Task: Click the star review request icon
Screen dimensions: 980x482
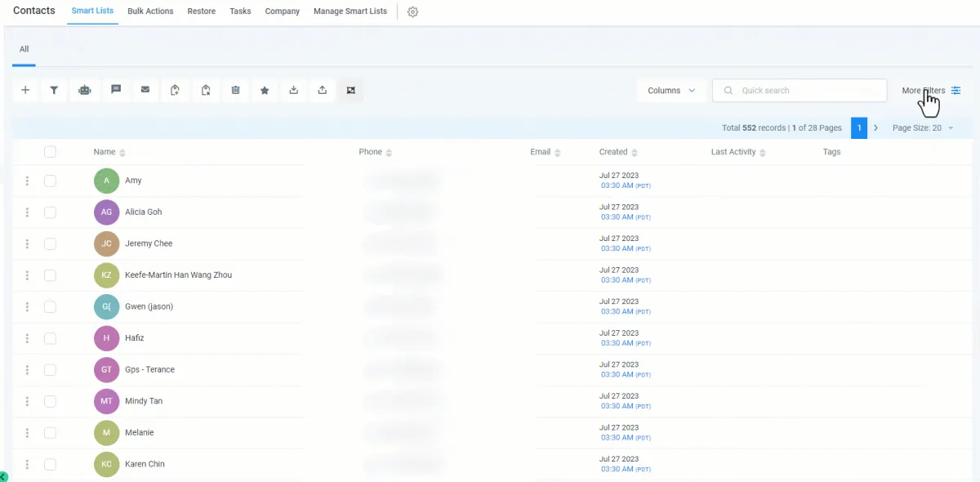Action: (x=265, y=91)
